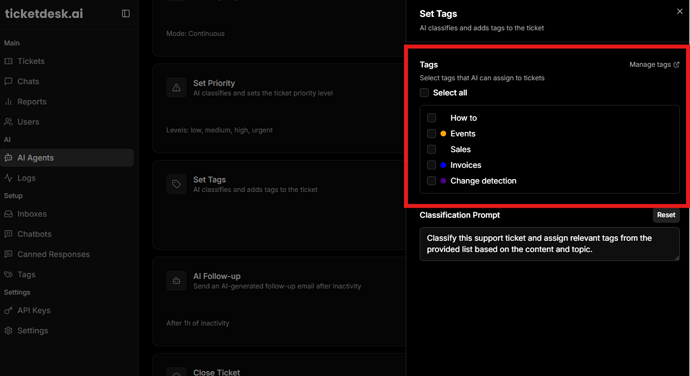690x376 pixels.
Task: Select the Sales tag checkbox
Action: [431, 149]
